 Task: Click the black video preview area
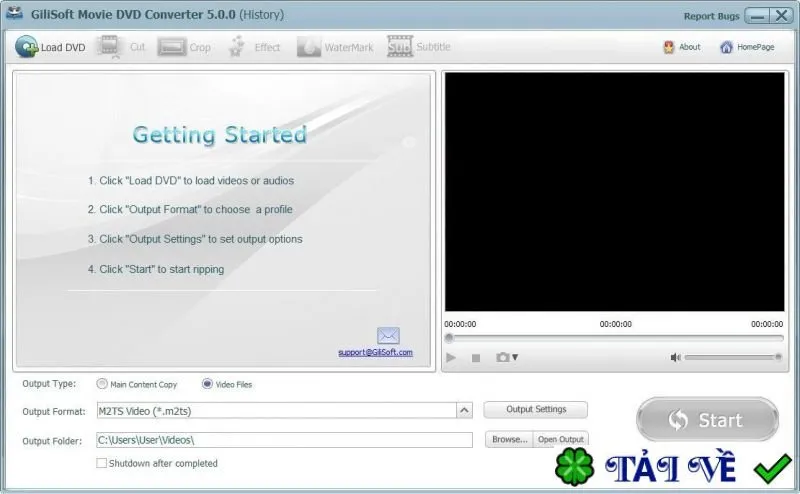[x=614, y=192]
